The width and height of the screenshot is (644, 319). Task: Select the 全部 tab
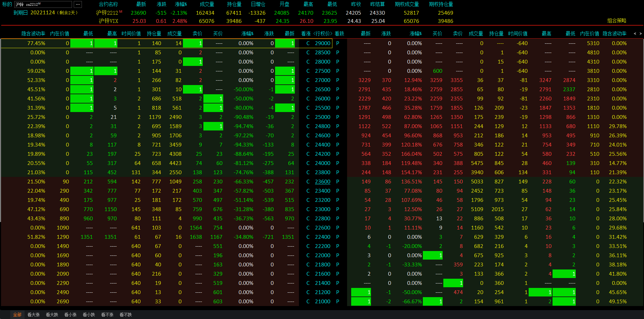click(17, 315)
